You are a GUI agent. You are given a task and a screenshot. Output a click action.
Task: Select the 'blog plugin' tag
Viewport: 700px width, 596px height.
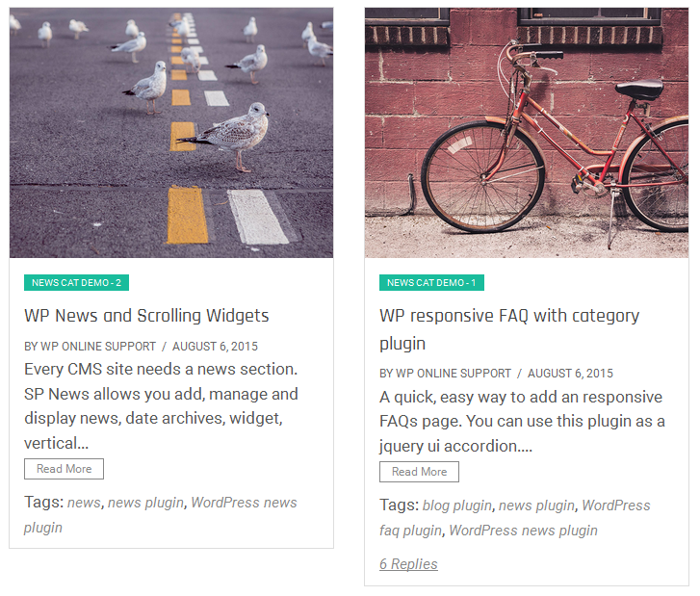456,505
